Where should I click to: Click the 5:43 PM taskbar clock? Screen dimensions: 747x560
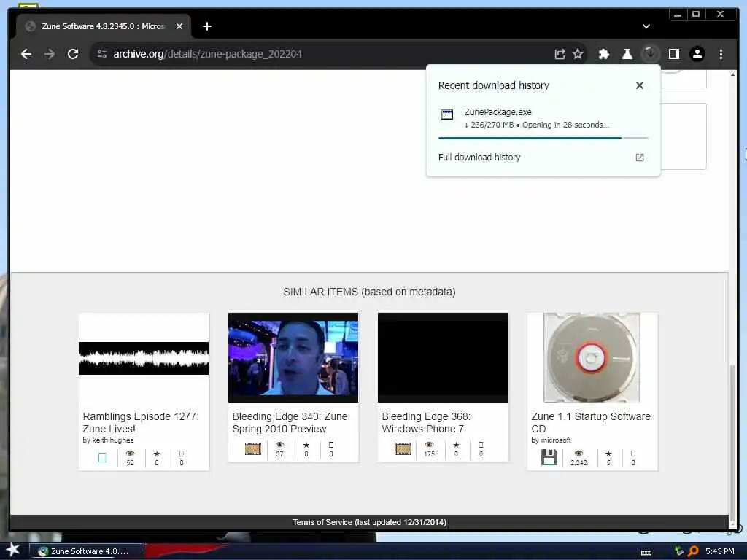(719, 551)
